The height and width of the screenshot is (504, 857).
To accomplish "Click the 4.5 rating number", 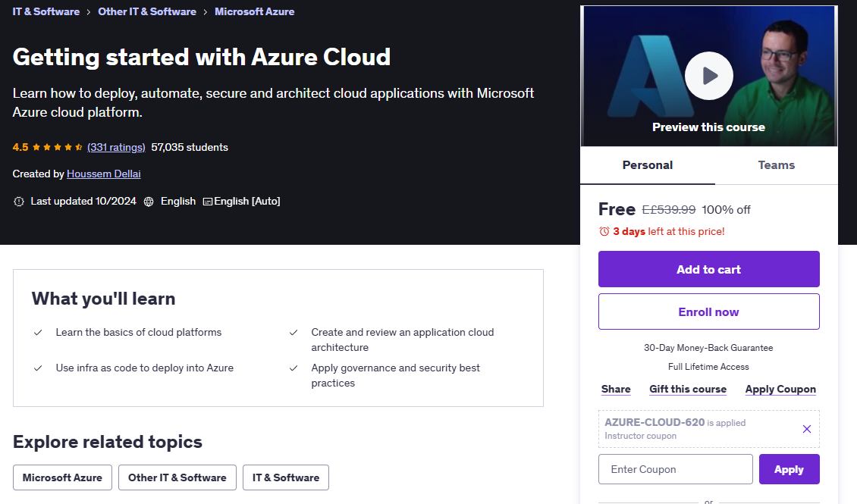I will (20, 148).
